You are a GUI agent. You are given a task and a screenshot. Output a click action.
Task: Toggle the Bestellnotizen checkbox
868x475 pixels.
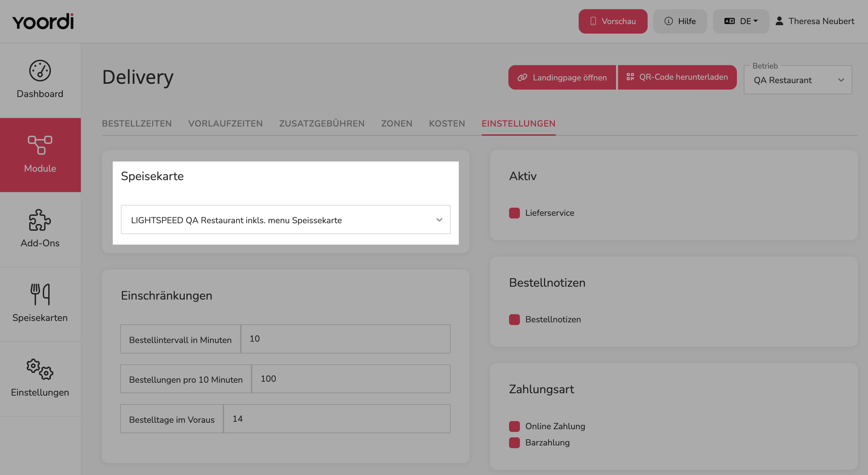(514, 320)
